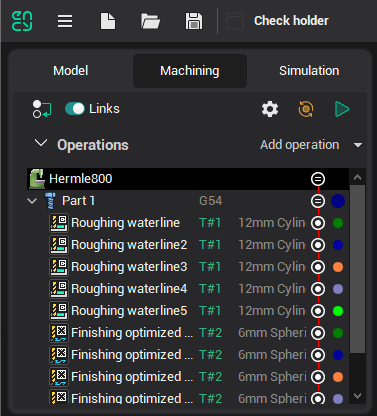Click the Roughing waterline5 operation icon
Viewport: 377px width, 416px height.
pos(59,311)
